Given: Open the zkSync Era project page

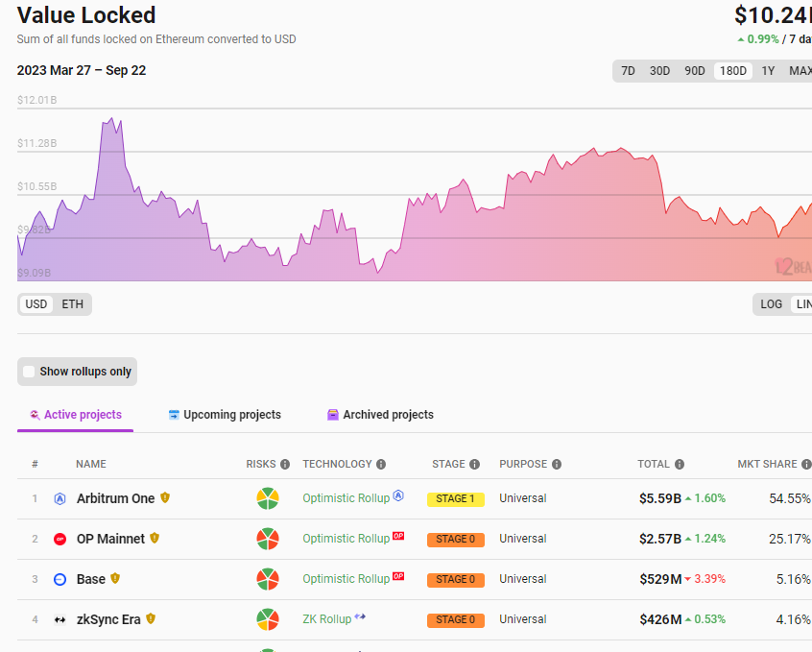Looking at the screenshot, I should (x=108, y=620).
